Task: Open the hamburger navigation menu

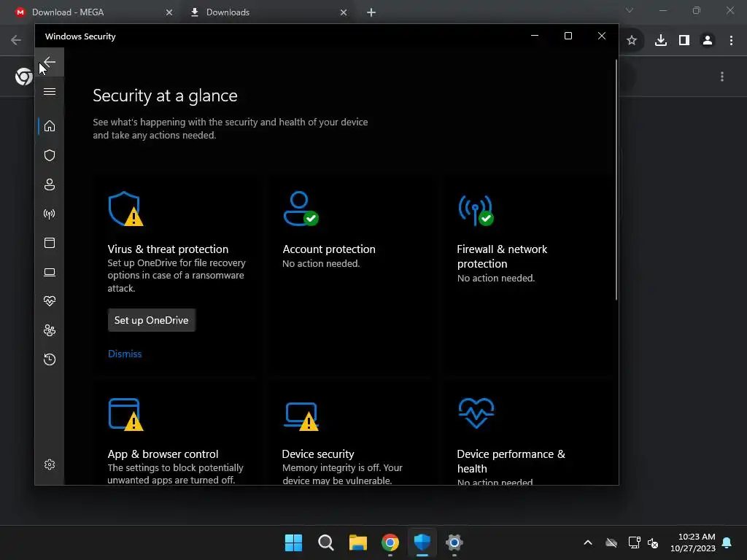Action: [50, 91]
